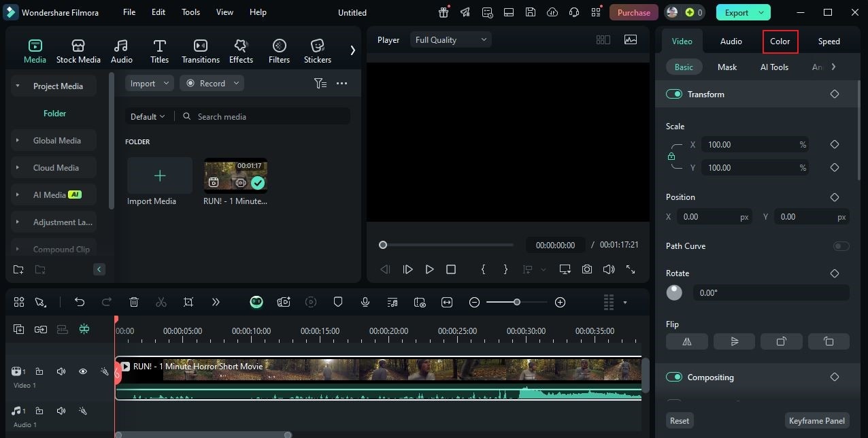This screenshot has width=868, height=438.
Task: Open the Filters library
Action: tap(279, 51)
